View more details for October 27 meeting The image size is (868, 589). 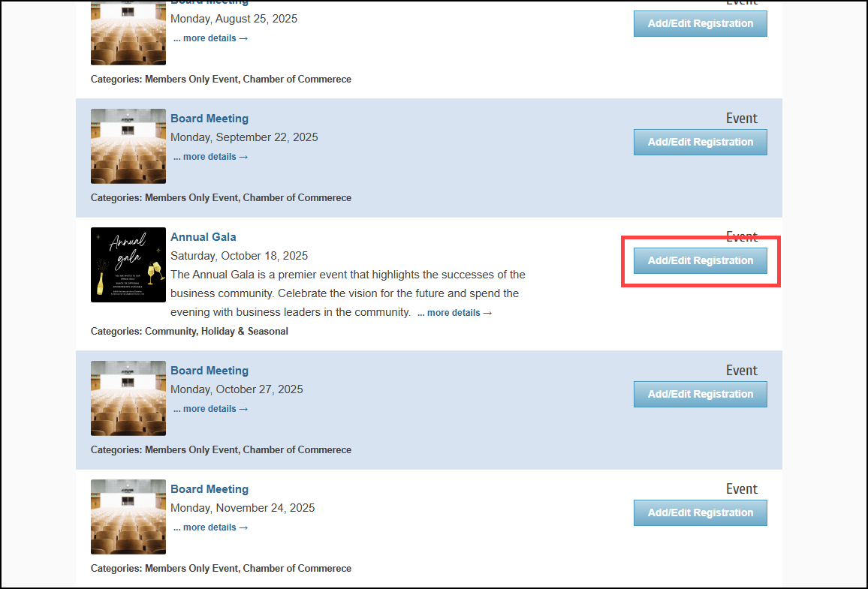(210, 409)
